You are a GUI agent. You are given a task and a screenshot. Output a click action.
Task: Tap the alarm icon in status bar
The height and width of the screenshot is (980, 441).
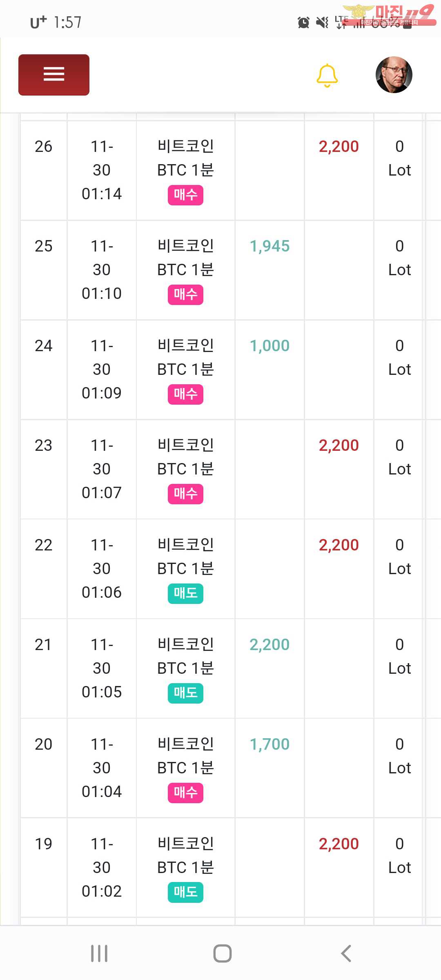click(x=303, y=22)
